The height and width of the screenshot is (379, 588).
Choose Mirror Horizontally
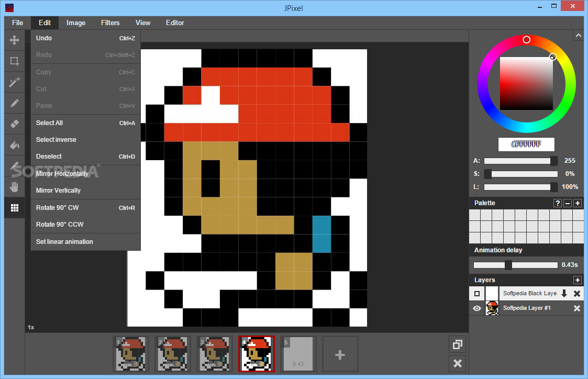click(85, 174)
